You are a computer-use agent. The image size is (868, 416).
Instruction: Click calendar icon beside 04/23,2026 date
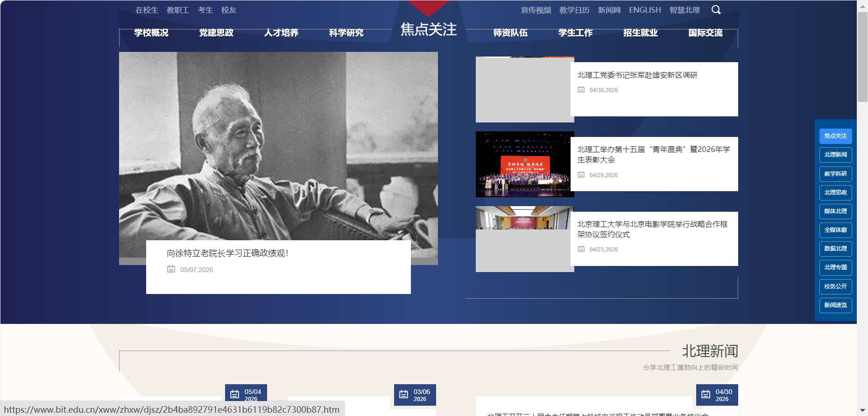(x=581, y=249)
